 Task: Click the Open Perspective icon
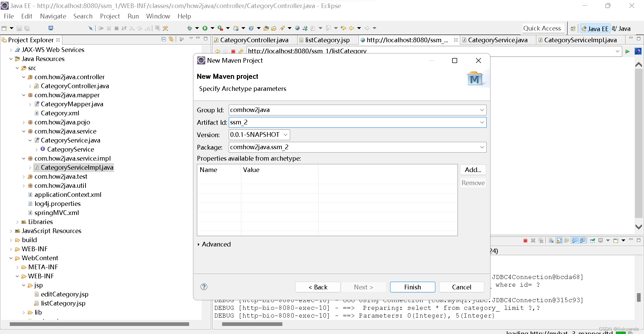pyautogui.click(x=573, y=29)
